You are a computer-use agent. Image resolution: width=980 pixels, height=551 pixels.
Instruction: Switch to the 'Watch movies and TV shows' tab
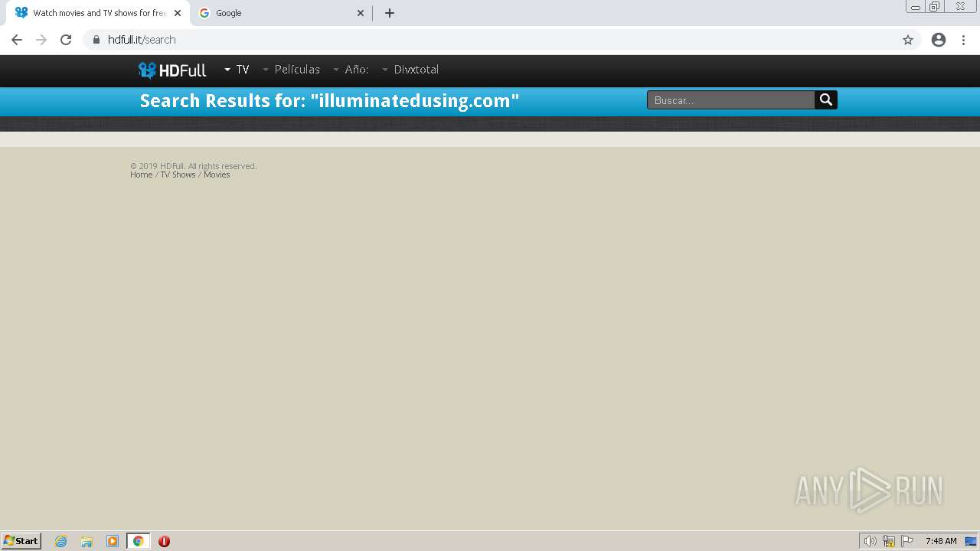click(x=98, y=13)
